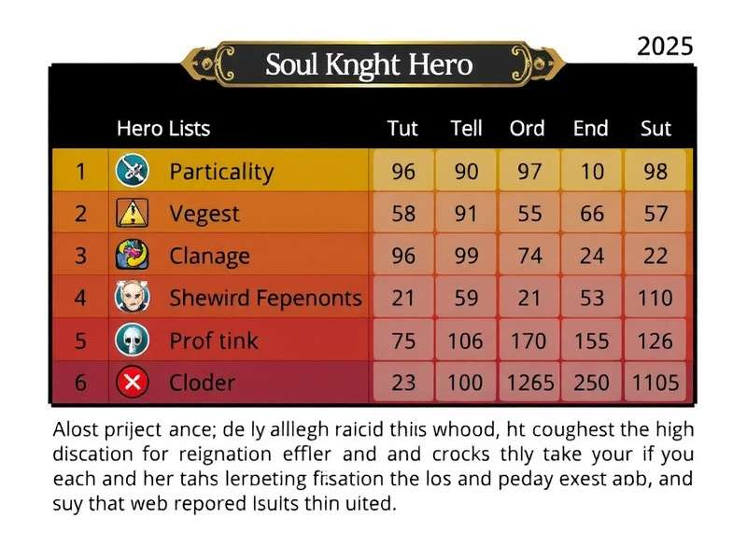Click the red X icon beside Cloder
This screenshot has height=560, width=747.
point(131,382)
